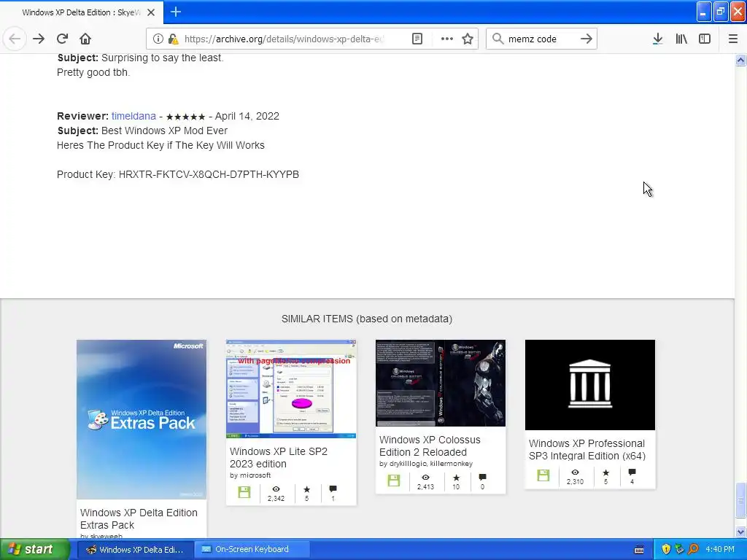Click floppy icon on Colossus Edition card
Screen dimensions: 747x560
point(393,480)
